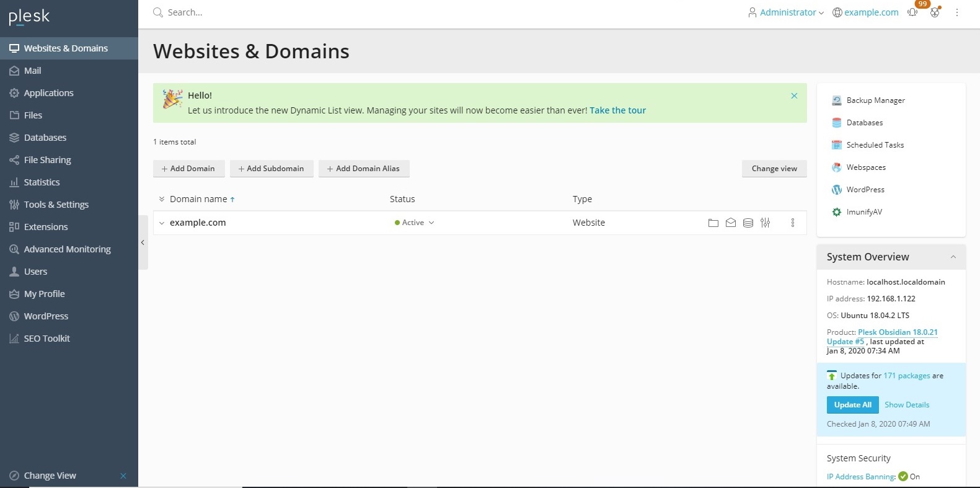Expand the example.com domain row
The height and width of the screenshot is (488, 980).
click(x=162, y=223)
